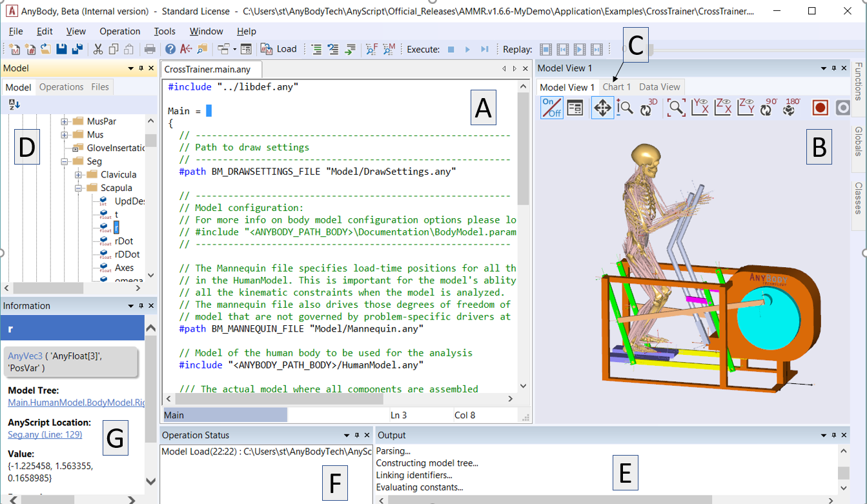Image resolution: width=867 pixels, height=504 pixels.
Task: Expand the MusPar folder
Action: pyautogui.click(x=65, y=121)
